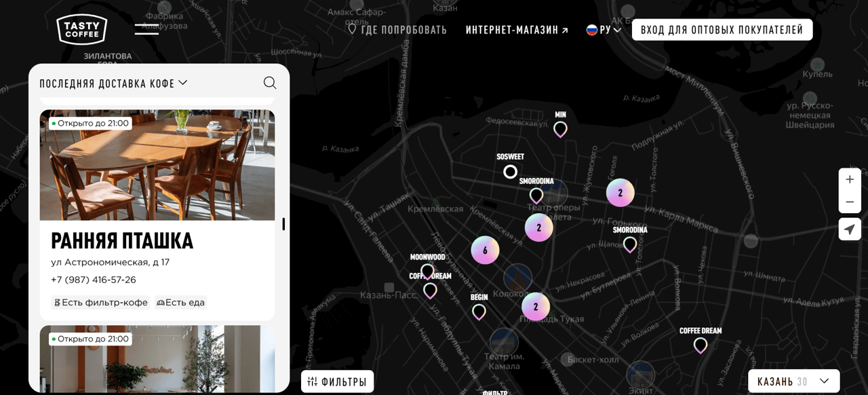
Task: Open the Интернет-магазин link
Action: point(517,30)
